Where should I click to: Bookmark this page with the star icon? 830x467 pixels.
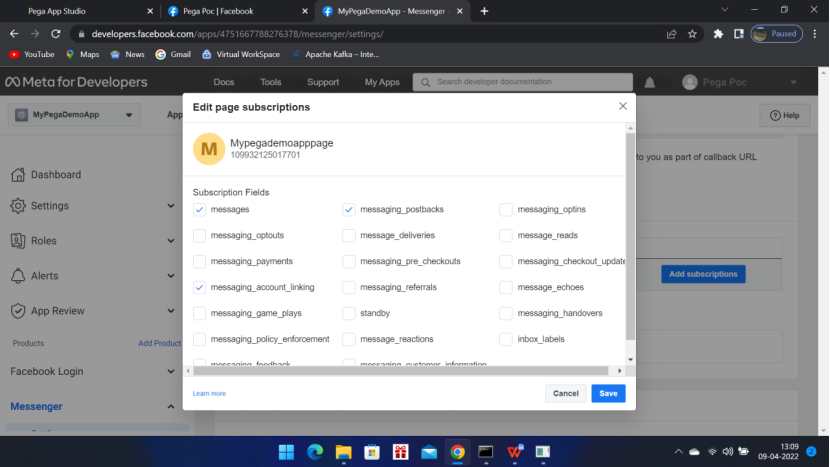click(692, 34)
